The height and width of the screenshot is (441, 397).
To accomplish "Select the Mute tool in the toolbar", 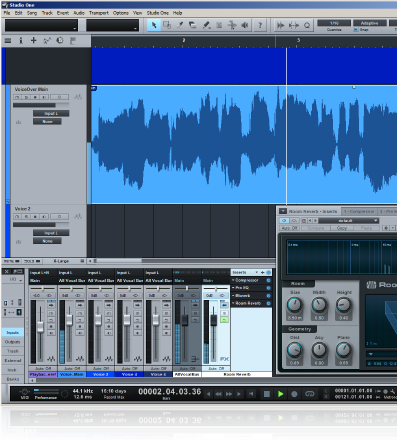I will pyautogui.click(x=219, y=25).
